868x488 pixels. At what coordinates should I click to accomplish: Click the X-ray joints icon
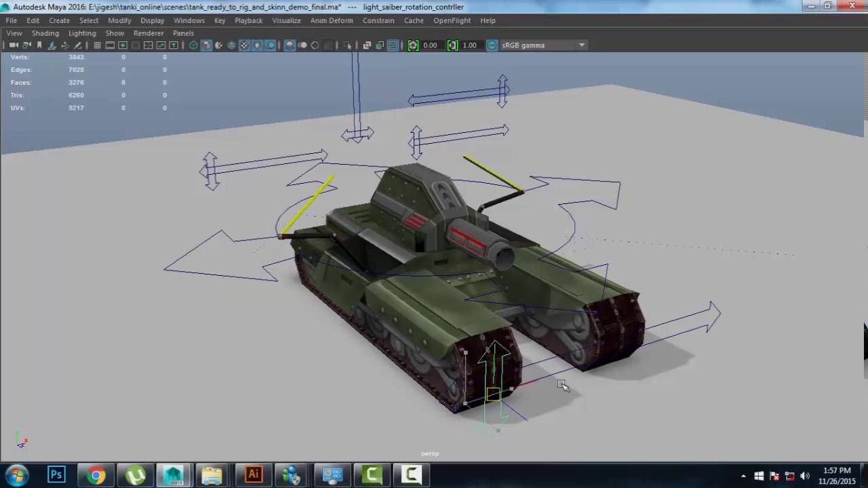click(x=393, y=45)
